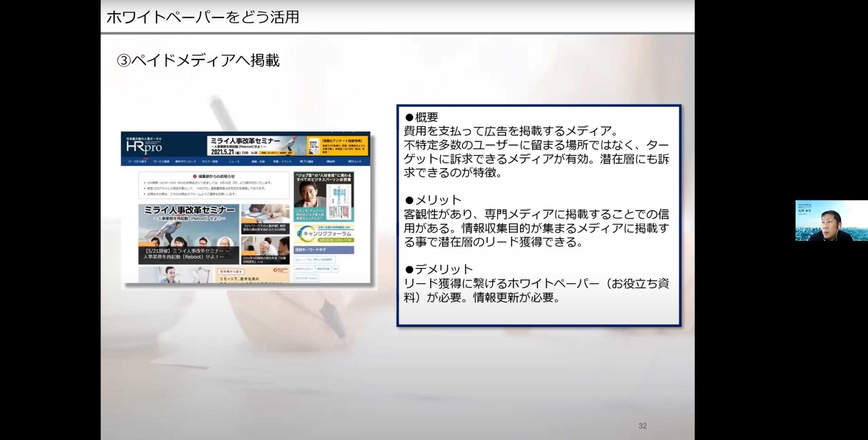Click the slide page number 32
The image size is (868, 440).
(x=643, y=426)
